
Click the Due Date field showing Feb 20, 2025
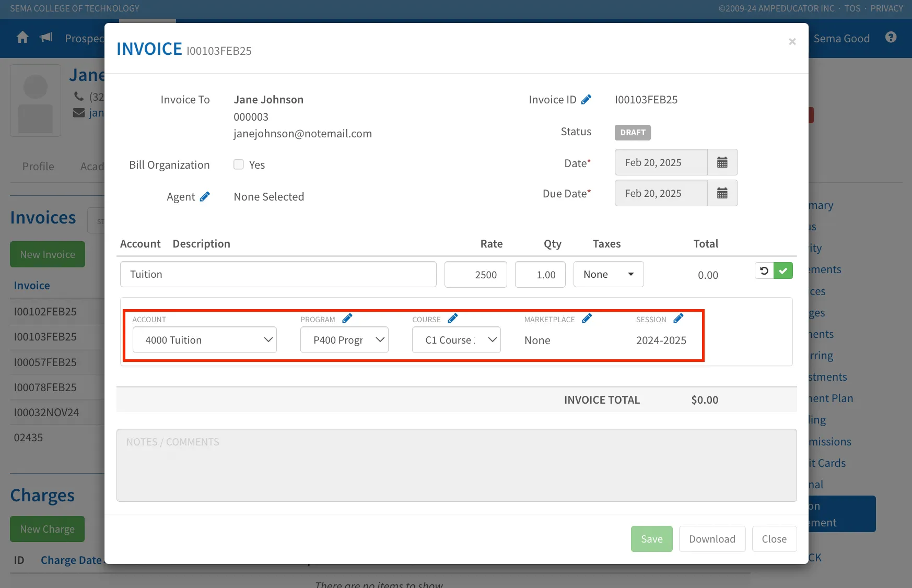coord(661,193)
